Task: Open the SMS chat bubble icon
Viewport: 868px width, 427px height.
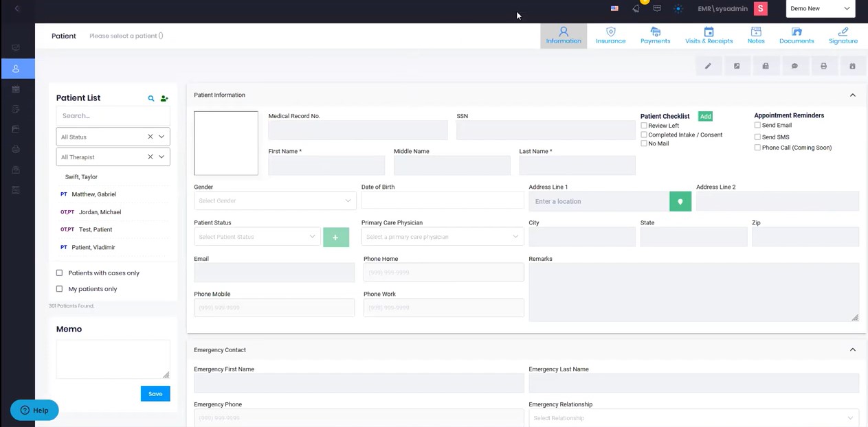Action: [x=794, y=65]
